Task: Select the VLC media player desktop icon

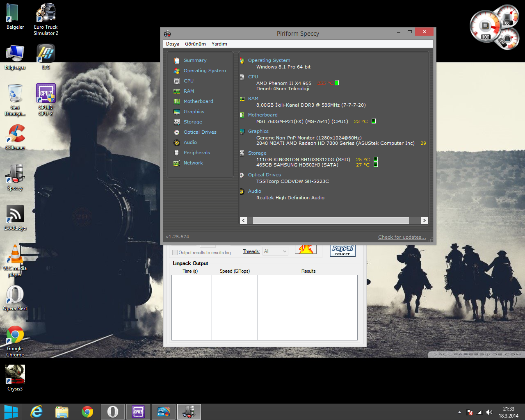Action: [x=15, y=261]
